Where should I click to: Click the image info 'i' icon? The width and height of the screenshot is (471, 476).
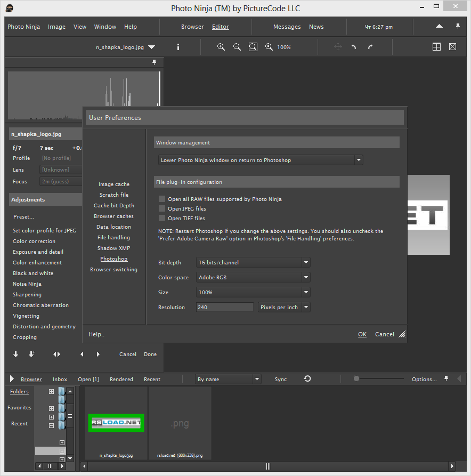click(178, 47)
